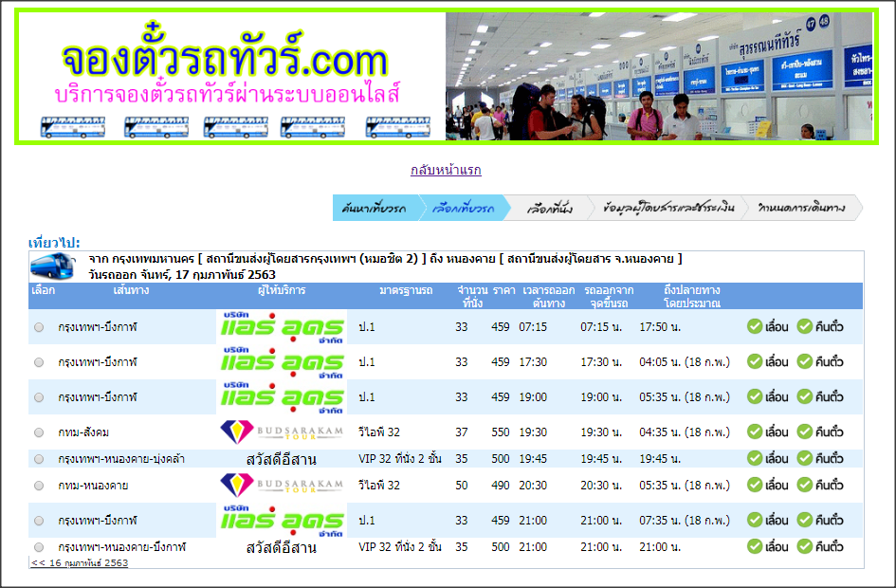
Task: Click the เส้นทาง column header
Action: tap(131, 290)
